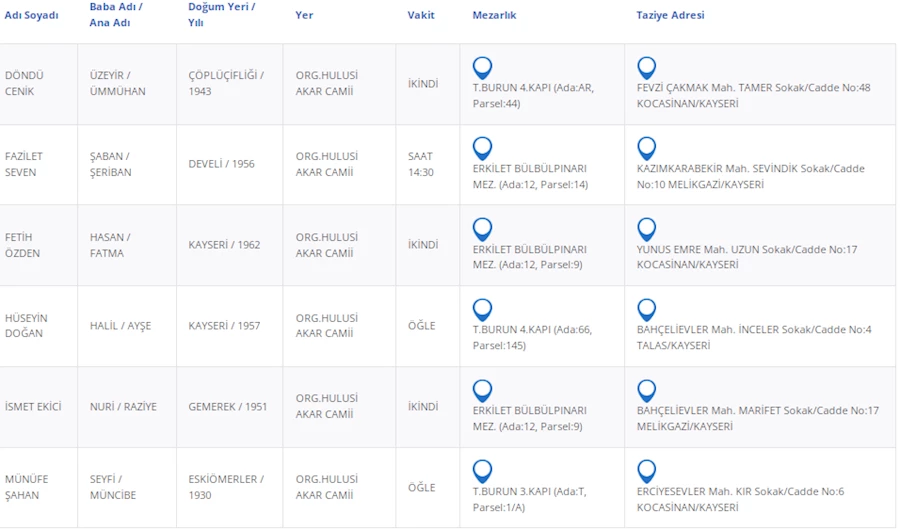Click the name HÜSEYİN DOĞAN
This screenshot has width=900, height=530.
point(26,326)
